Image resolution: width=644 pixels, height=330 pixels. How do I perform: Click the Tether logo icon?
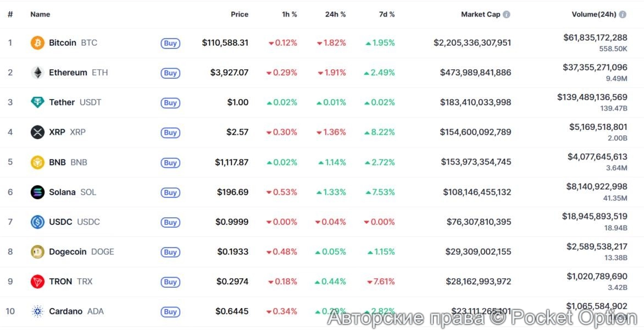[37, 102]
